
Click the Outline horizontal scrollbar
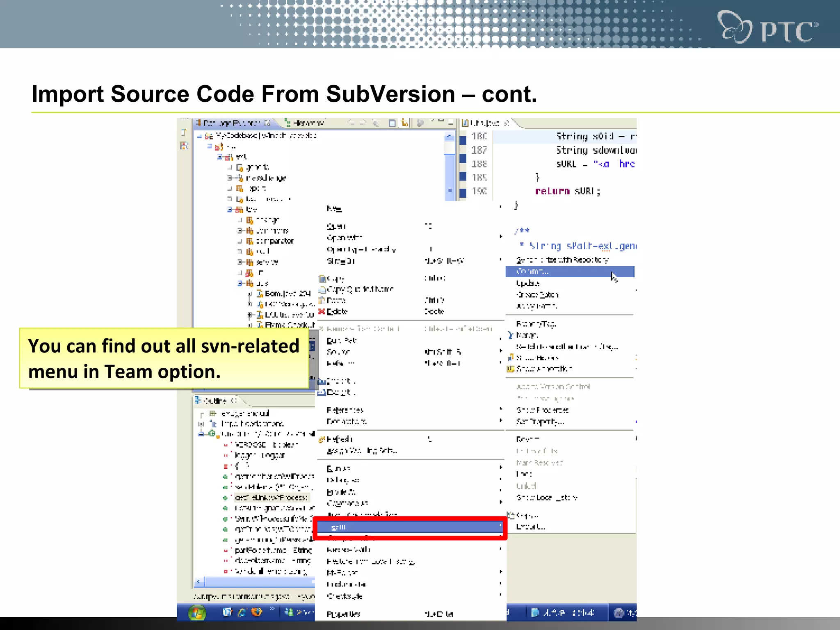point(260,582)
